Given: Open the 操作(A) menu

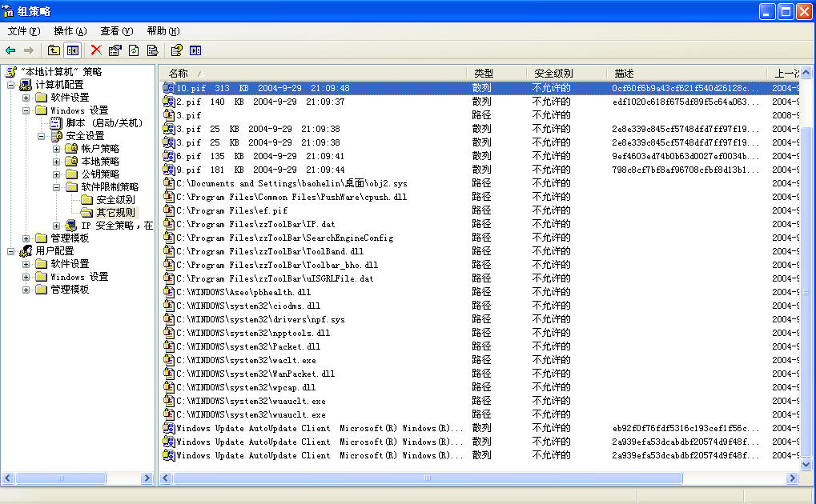Looking at the screenshot, I should [x=70, y=31].
